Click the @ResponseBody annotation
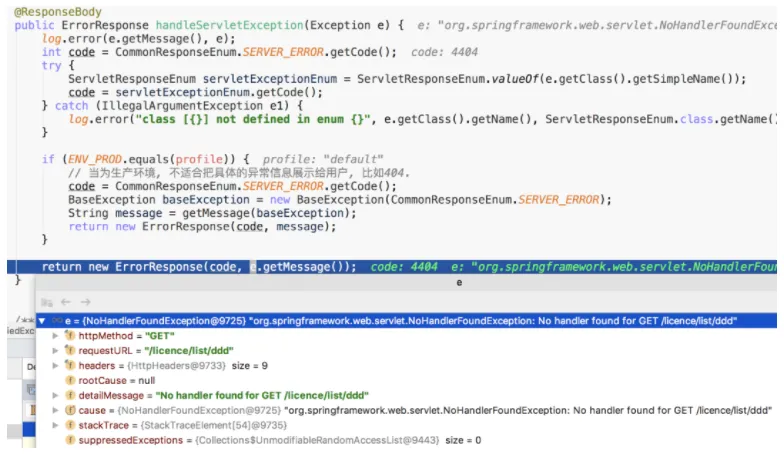This screenshot has height=459, width=784. pyautogui.click(x=58, y=12)
